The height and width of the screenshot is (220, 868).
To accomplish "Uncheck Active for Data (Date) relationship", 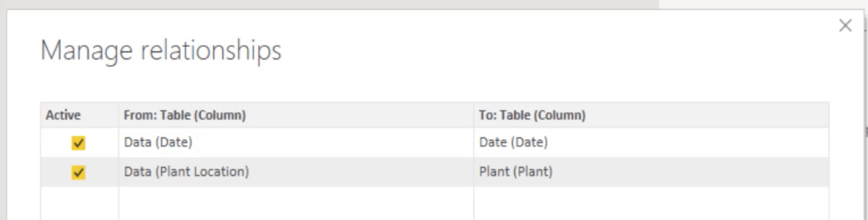I will [x=79, y=143].
